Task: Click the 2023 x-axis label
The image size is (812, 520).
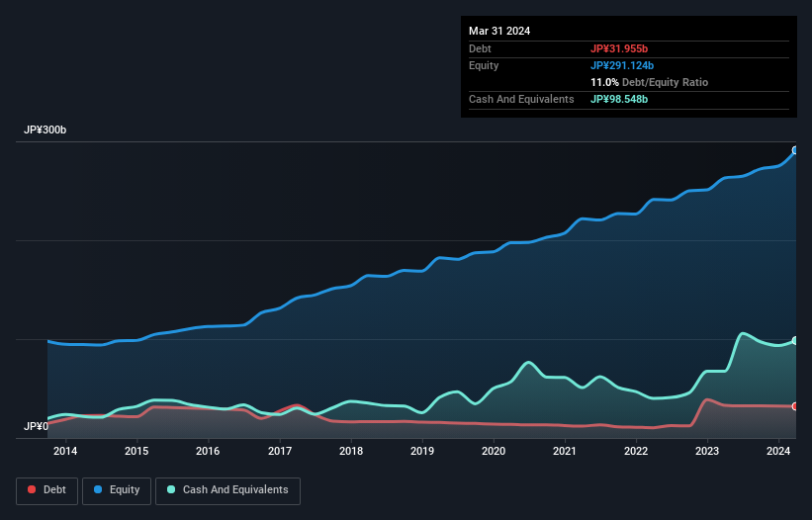Action: pos(707,452)
